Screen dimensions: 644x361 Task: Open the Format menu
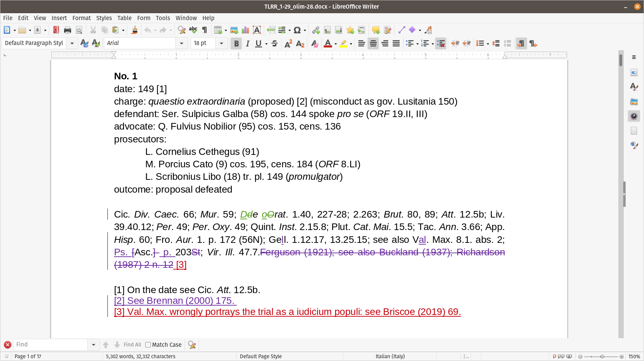pos(81,18)
